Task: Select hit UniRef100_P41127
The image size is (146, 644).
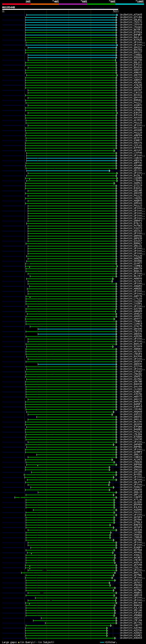Action: coord(131,103)
